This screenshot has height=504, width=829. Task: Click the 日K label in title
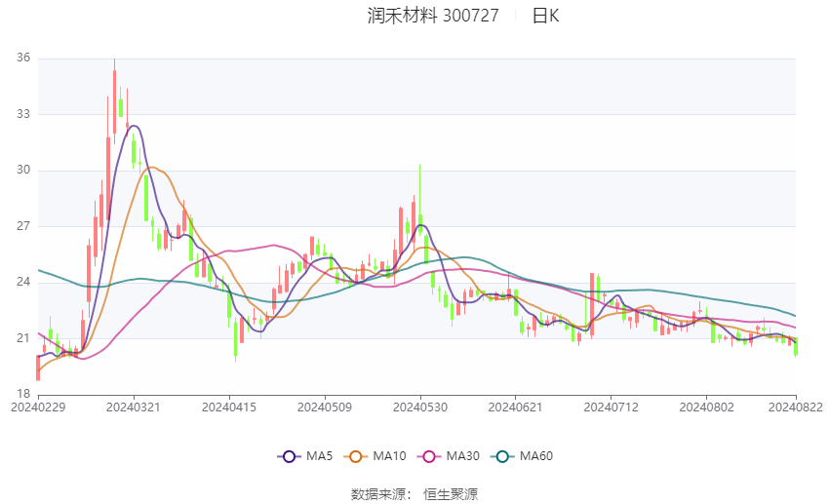tap(545, 16)
